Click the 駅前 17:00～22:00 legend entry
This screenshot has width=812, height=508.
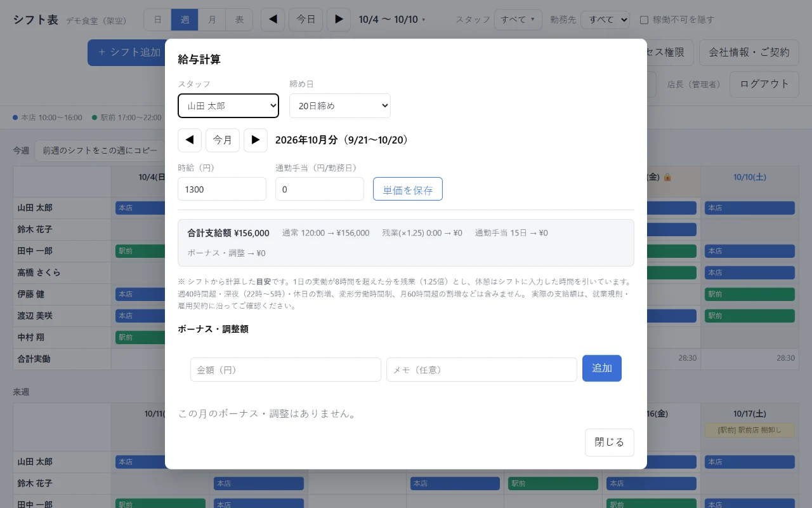[126, 117]
